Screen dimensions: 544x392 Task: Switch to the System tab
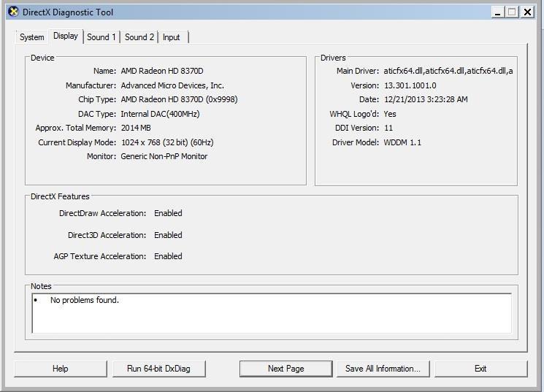tap(31, 37)
